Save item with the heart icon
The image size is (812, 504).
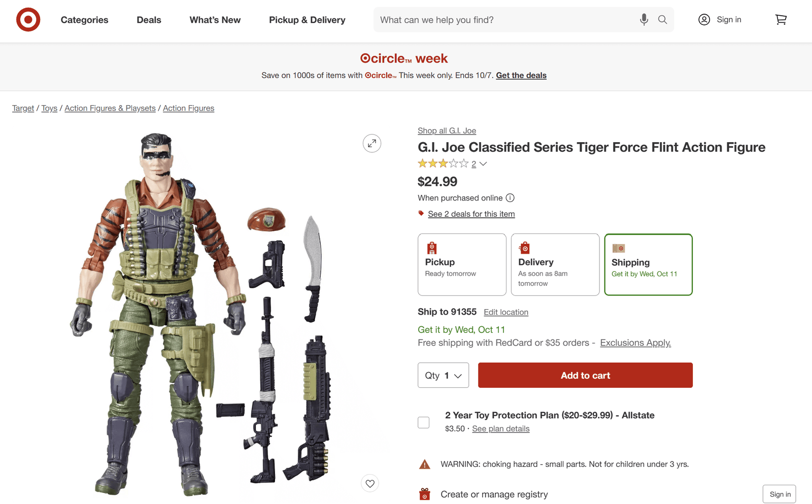tap(370, 483)
